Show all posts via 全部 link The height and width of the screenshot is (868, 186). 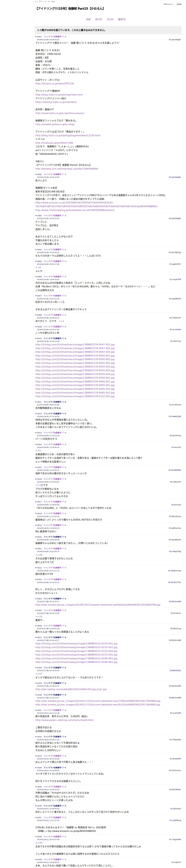[x=88, y=19]
